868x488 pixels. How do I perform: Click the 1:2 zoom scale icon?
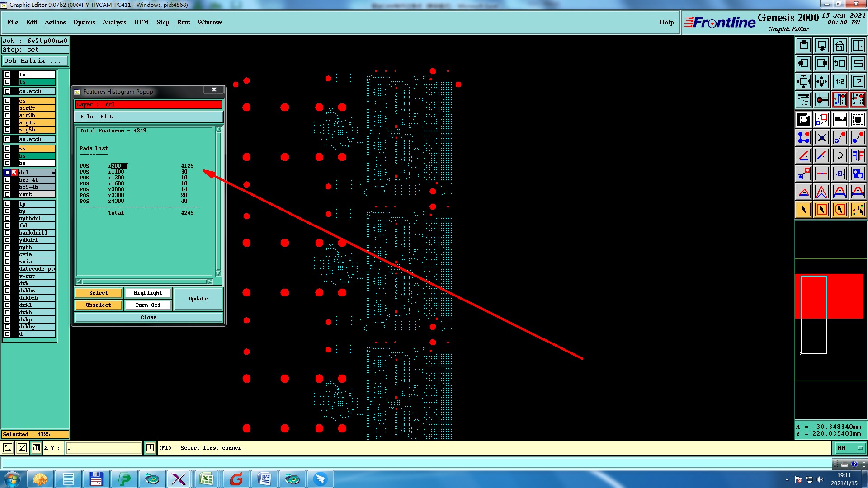[x=840, y=81]
